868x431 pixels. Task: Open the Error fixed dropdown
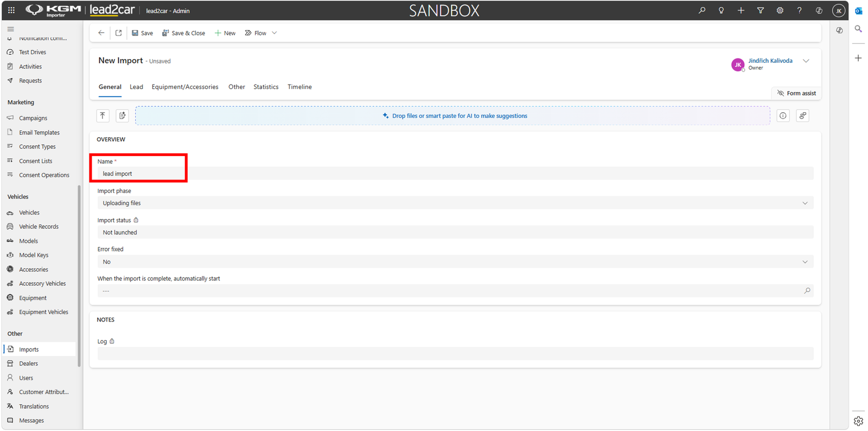click(455, 262)
